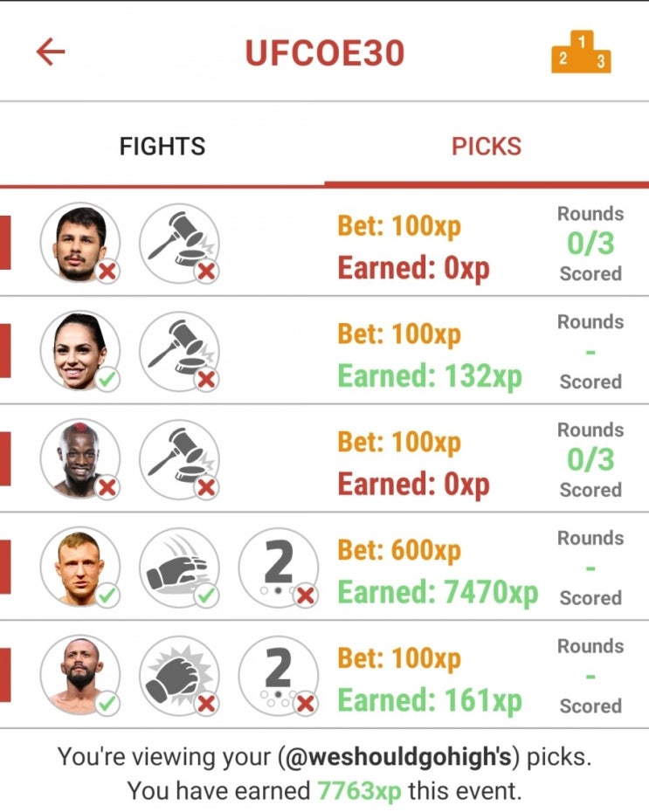The height and width of the screenshot is (812, 649).
Task: Open the leaderboard podium icon
Action: (581, 52)
